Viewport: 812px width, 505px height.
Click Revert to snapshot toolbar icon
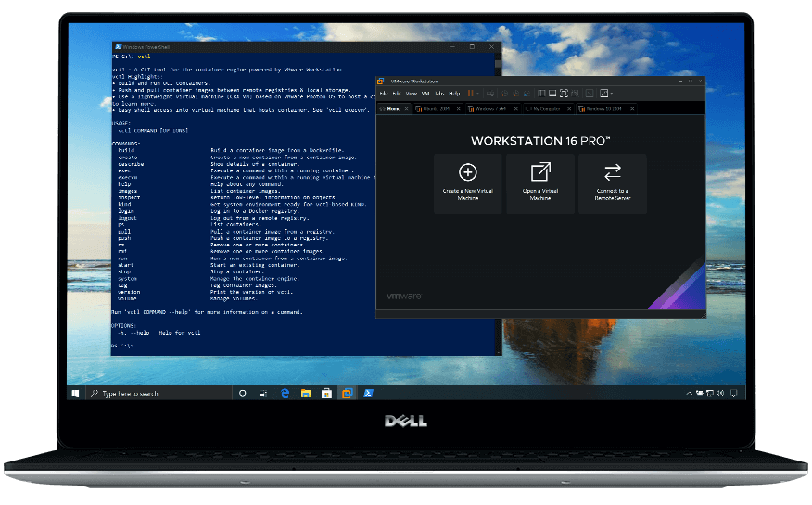pyautogui.click(x=515, y=94)
